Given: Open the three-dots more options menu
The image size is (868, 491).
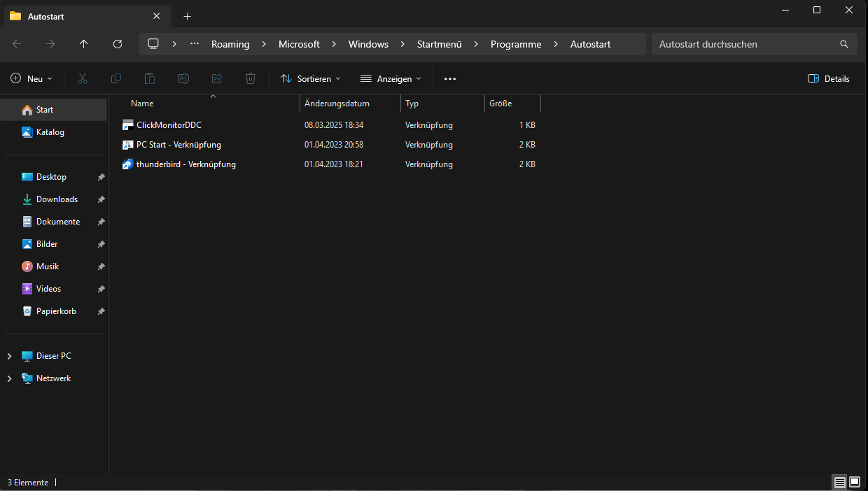Looking at the screenshot, I should coord(450,78).
